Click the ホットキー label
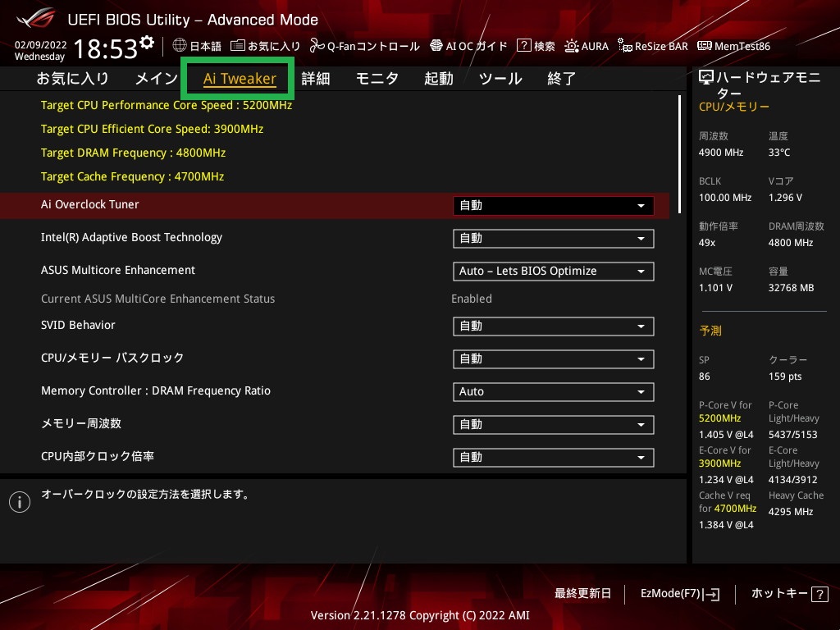 pyautogui.click(x=779, y=594)
